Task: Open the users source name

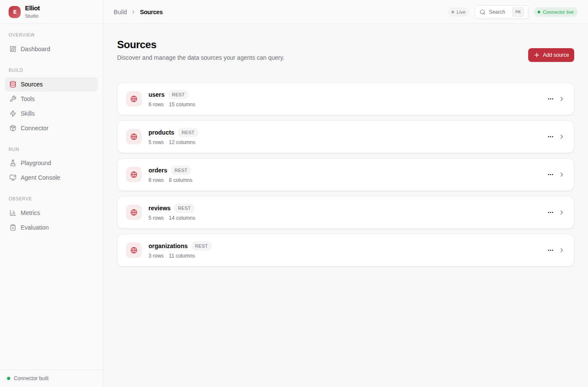Action: [156, 95]
